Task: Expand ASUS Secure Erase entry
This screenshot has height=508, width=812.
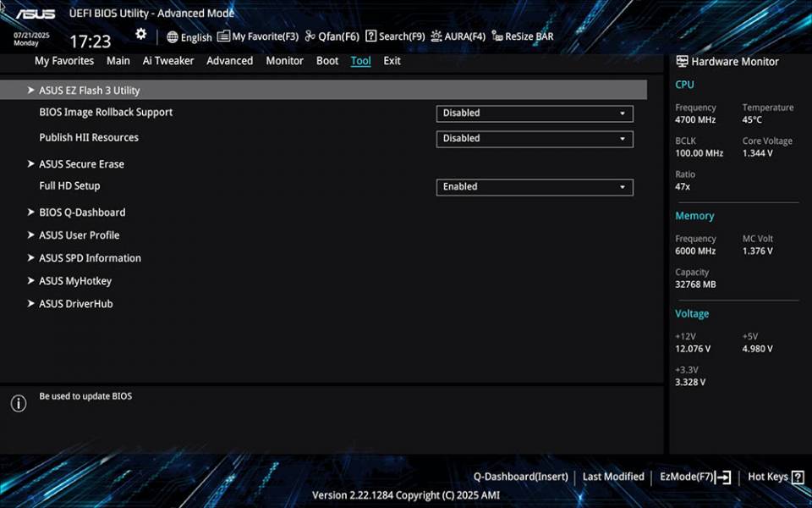Action: click(x=81, y=164)
